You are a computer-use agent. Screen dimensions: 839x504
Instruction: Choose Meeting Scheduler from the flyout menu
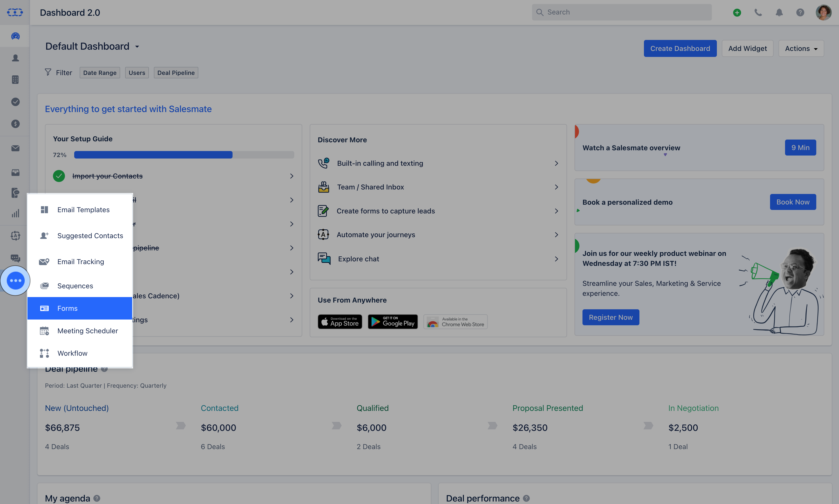(88, 331)
